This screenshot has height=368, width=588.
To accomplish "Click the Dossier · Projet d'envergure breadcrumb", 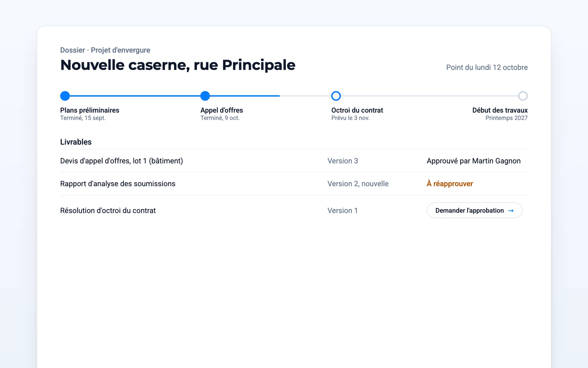I will click(105, 50).
